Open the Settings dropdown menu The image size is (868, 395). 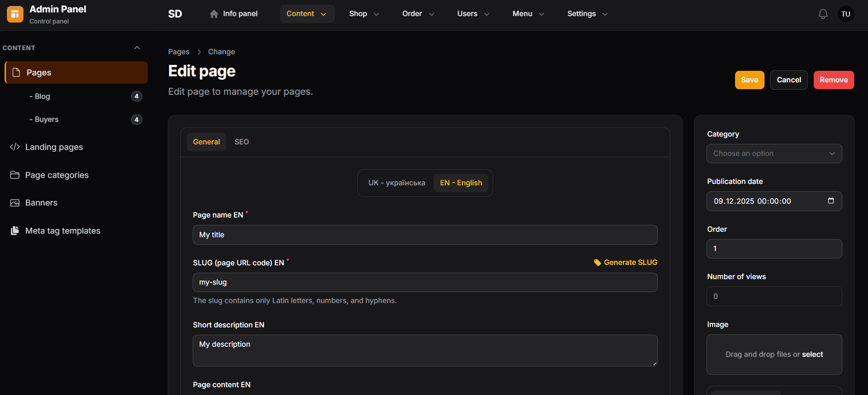[x=587, y=14]
